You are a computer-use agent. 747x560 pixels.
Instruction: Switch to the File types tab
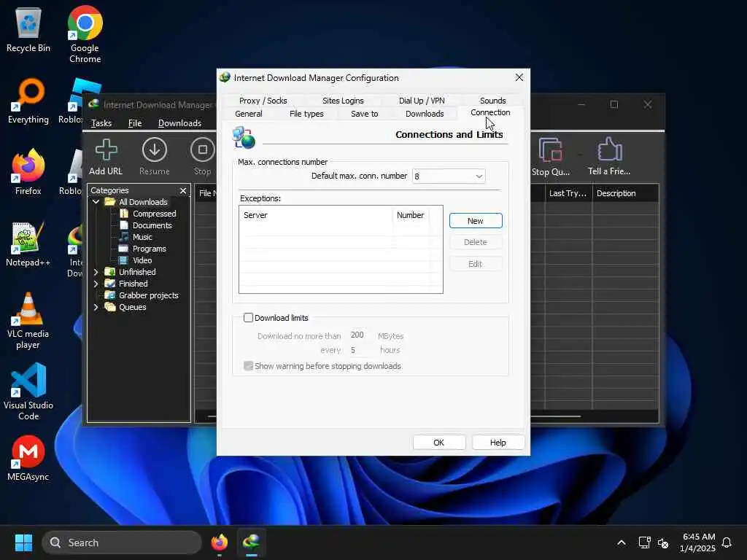click(x=306, y=114)
